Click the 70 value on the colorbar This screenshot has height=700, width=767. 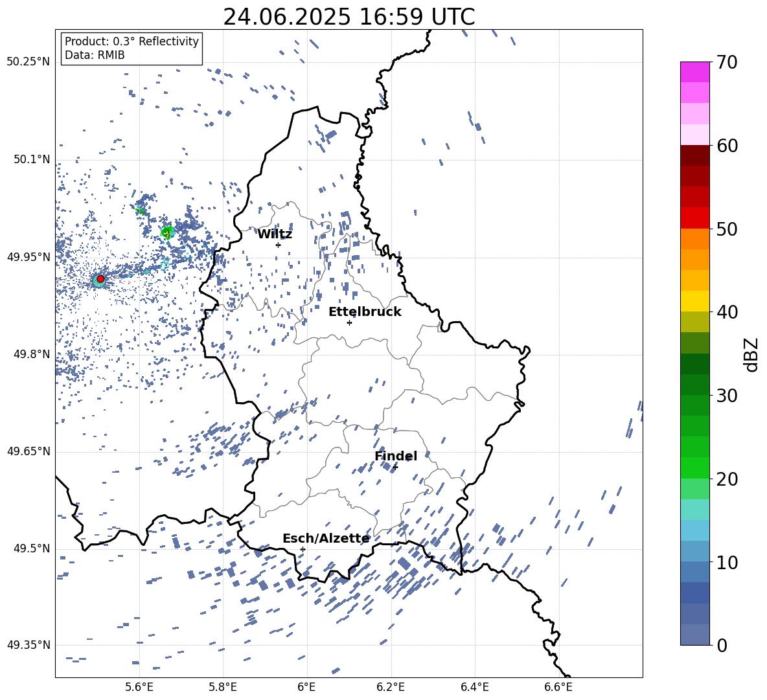click(727, 62)
